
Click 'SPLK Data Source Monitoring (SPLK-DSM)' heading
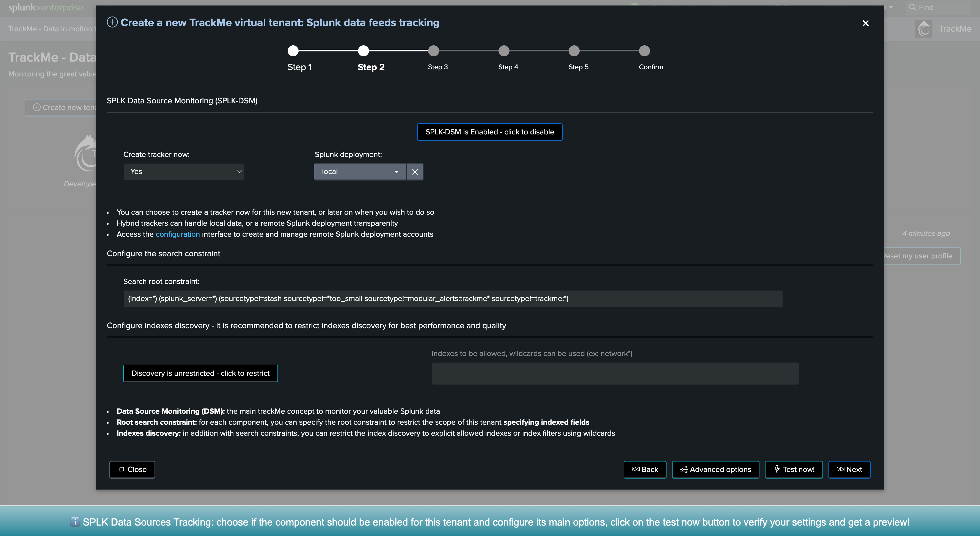pos(182,101)
